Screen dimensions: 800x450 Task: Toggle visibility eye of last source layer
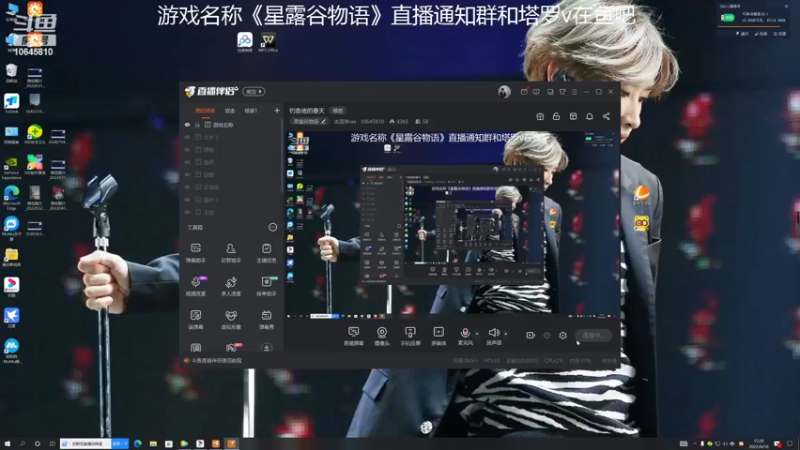(187, 212)
